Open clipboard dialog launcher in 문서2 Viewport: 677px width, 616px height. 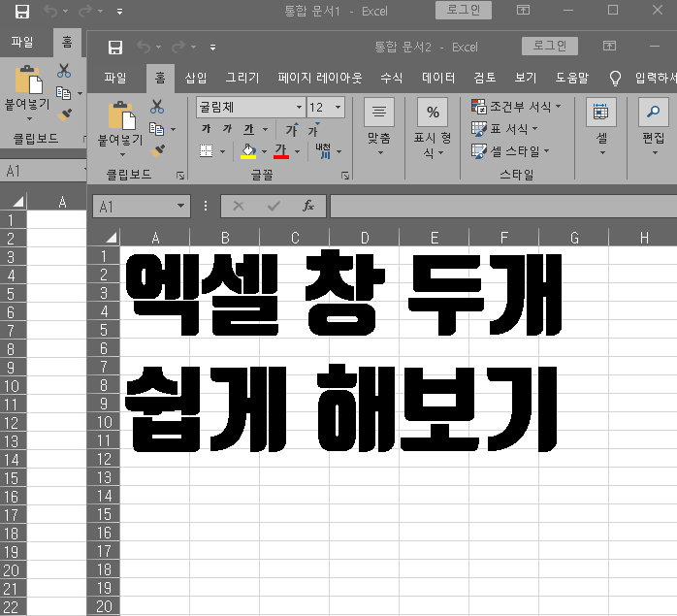point(180,175)
